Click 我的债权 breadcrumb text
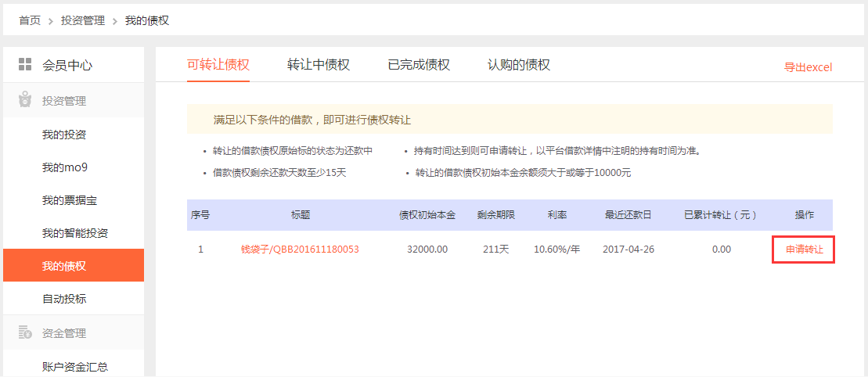 (x=147, y=21)
